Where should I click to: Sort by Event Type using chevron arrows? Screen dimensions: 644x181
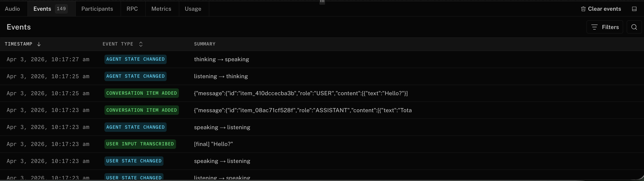pos(141,44)
